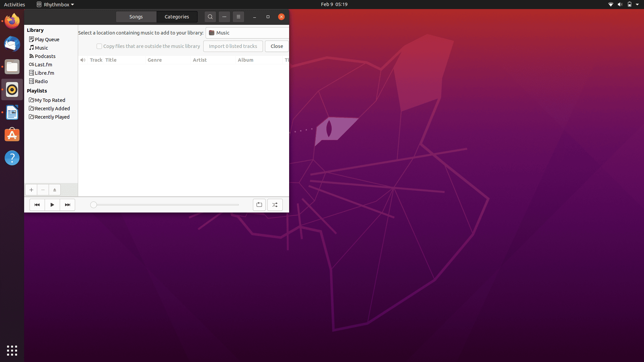
Task: Skip to the next track
Action: (x=67, y=205)
